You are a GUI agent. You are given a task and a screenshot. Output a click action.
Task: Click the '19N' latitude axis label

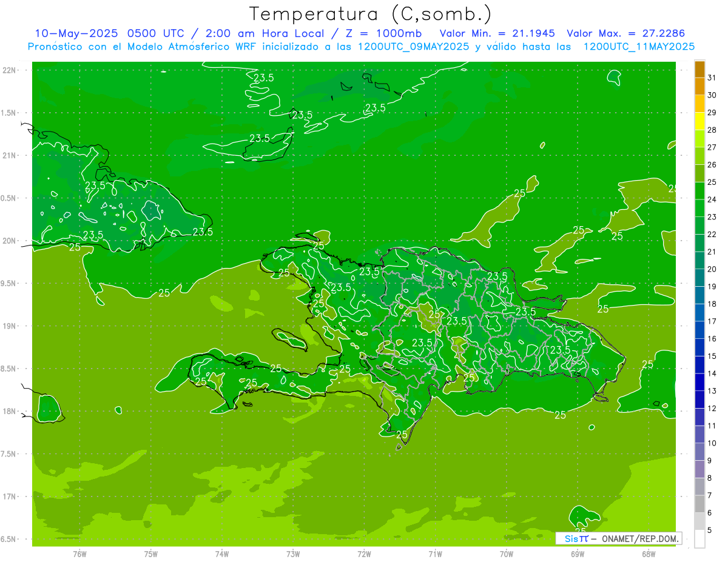(x=9, y=326)
